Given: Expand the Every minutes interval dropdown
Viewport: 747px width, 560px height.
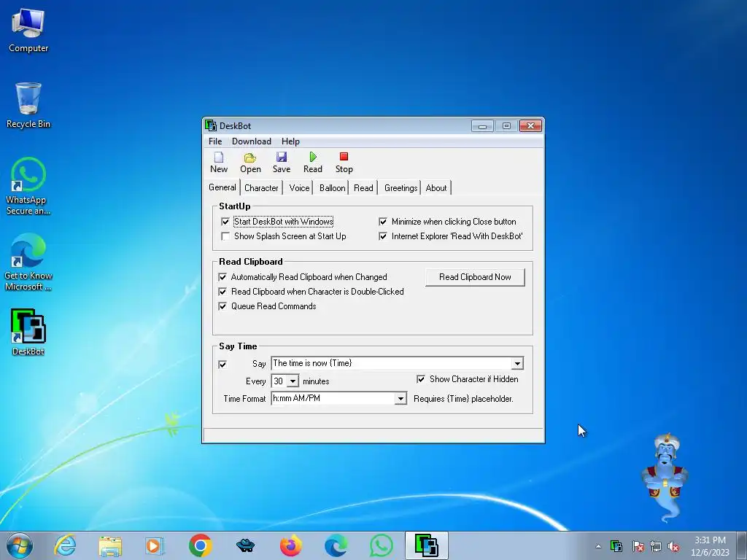Looking at the screenshot, I should [x=293, y=381].
